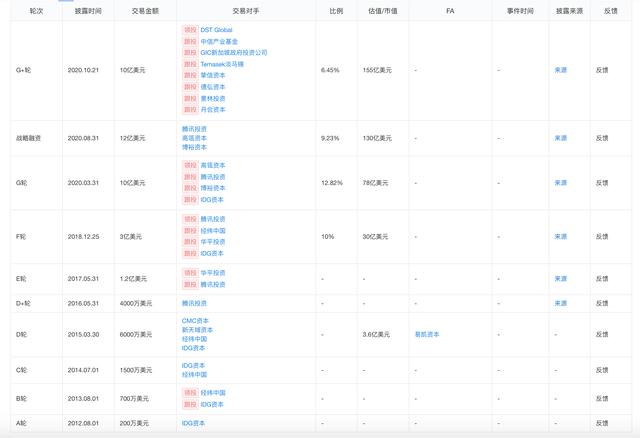Viewport: 640px width, 438px height.
Task: Open 新天域资本 investor link
Action: 198,330
